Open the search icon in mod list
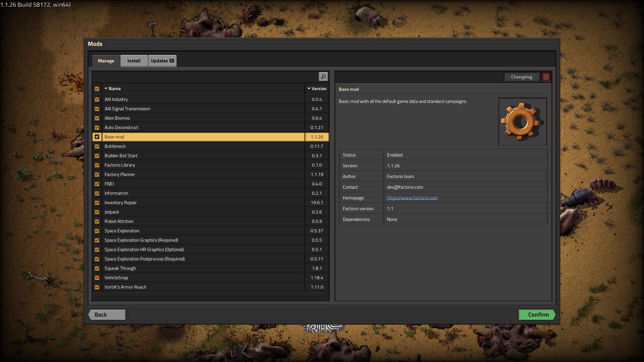Image resolution: width=644 pixels, height=362 pixels. coord(323,76)
